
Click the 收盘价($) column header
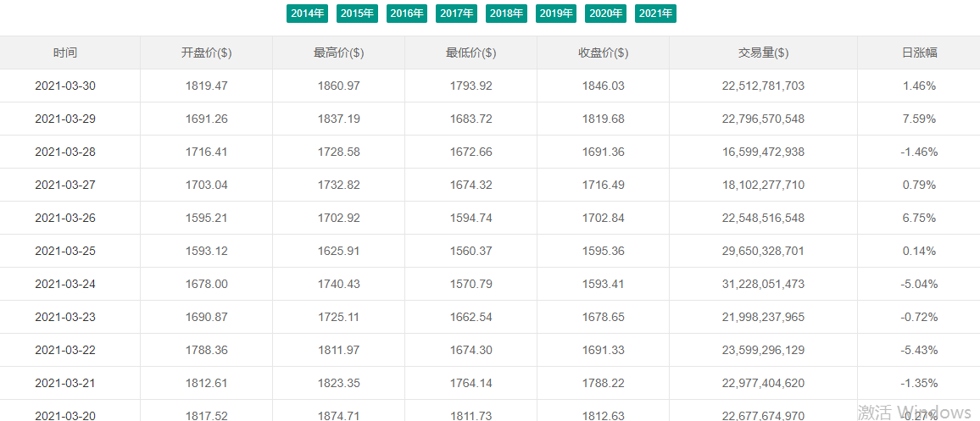(603, 53)
